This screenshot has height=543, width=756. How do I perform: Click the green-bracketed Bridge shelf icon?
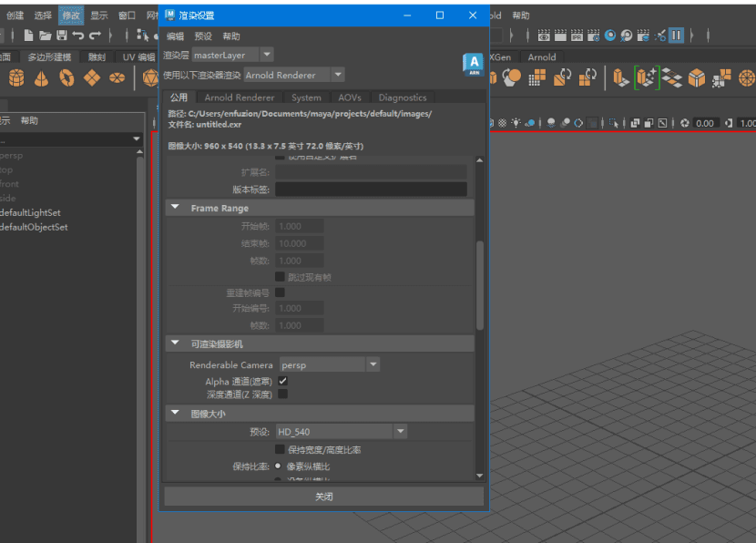click(x=646, y=77)
